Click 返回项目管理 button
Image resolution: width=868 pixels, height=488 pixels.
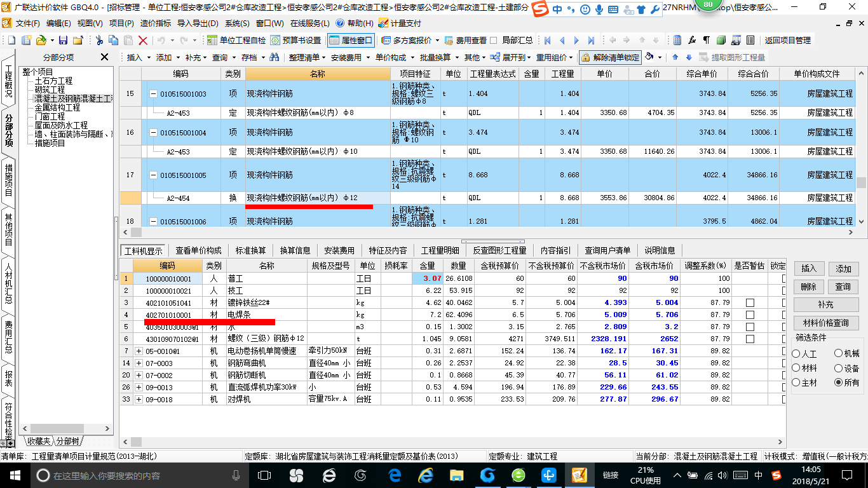coord(788,40)
